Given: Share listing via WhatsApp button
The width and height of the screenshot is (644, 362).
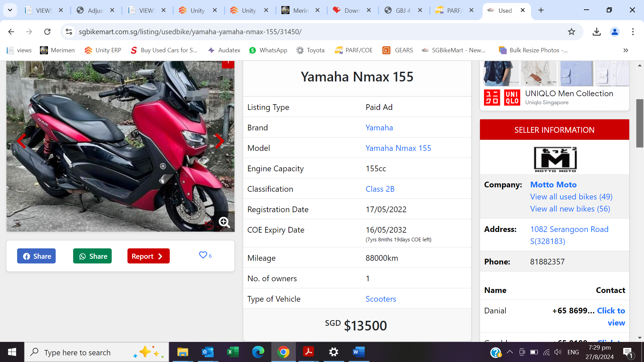Looking at the screenshot, I should (93, 256).
